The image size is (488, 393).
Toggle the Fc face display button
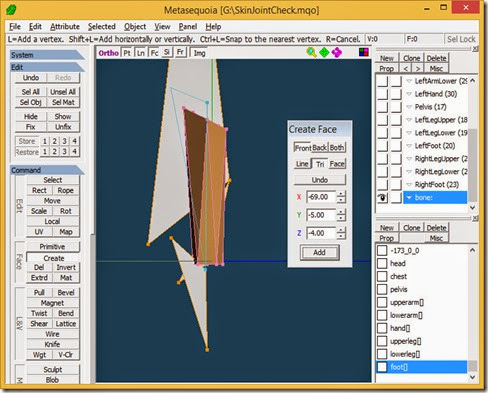154,53
